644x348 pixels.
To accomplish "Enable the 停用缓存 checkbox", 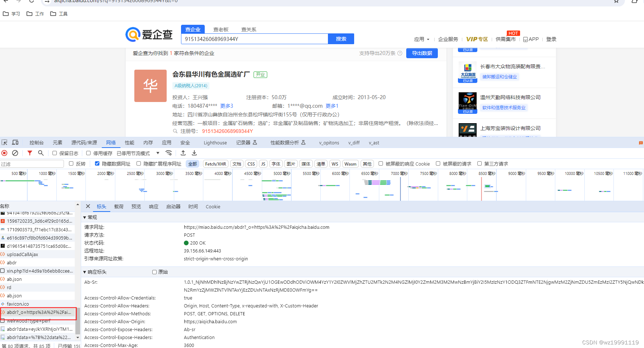I will (x=88, y=153).
